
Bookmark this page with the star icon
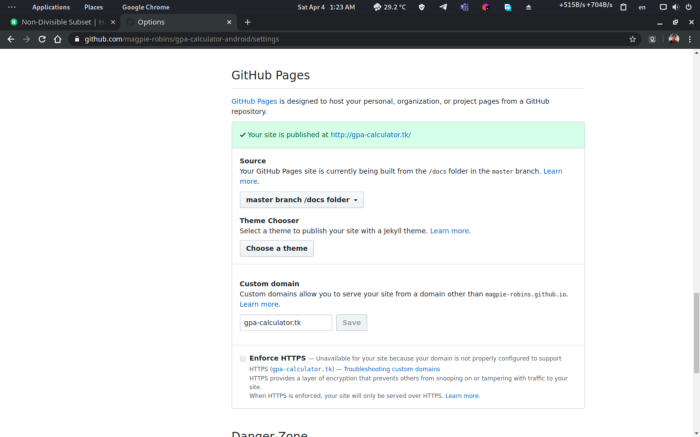point(632,39)
